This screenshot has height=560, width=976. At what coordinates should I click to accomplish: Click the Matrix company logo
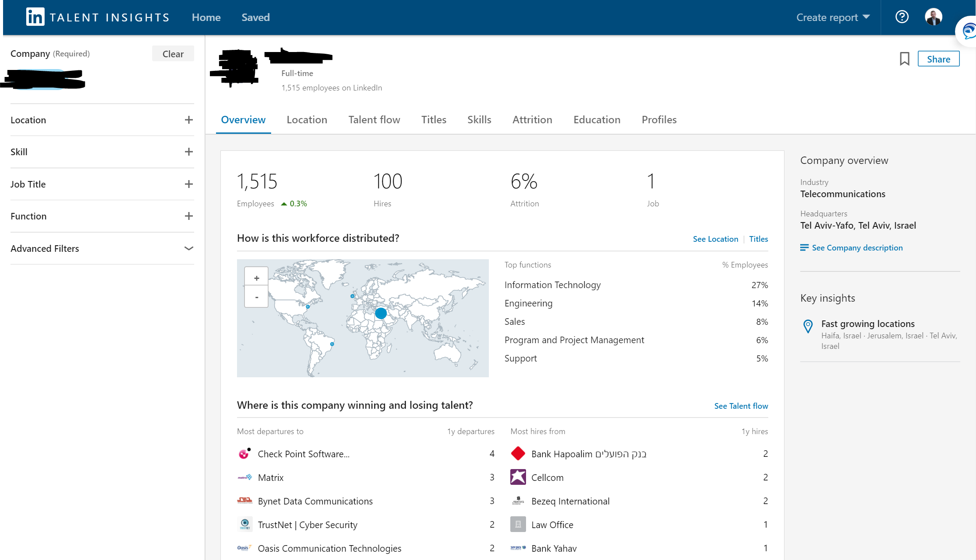[x=244, y=477]
